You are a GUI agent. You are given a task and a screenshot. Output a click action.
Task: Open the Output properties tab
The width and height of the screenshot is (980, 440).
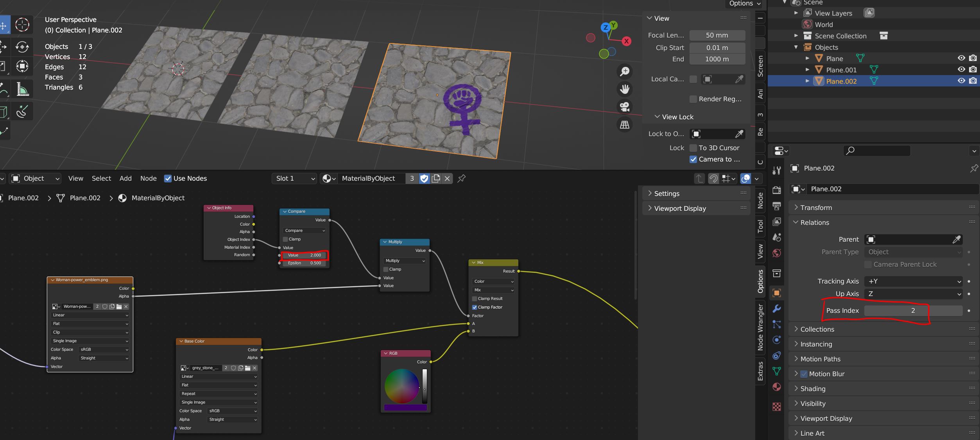777,206
